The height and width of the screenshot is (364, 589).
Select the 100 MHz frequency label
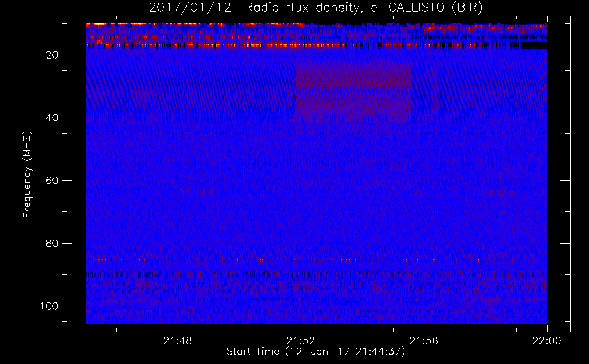pos(49,306)
